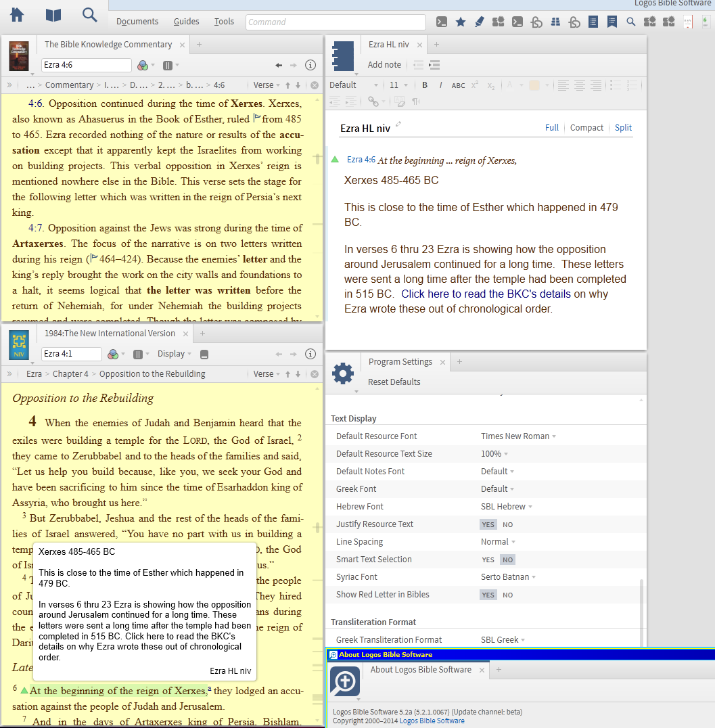Screen dimensions: 715x728
Task: Switch notes view to Compact
Action: [x=586, y=128]
